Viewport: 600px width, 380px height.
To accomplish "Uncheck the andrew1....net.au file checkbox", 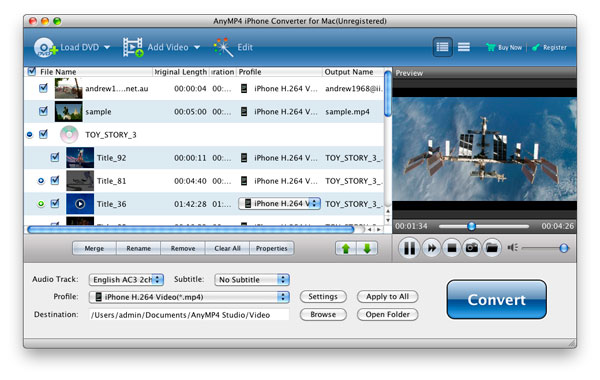I will 43,88.
